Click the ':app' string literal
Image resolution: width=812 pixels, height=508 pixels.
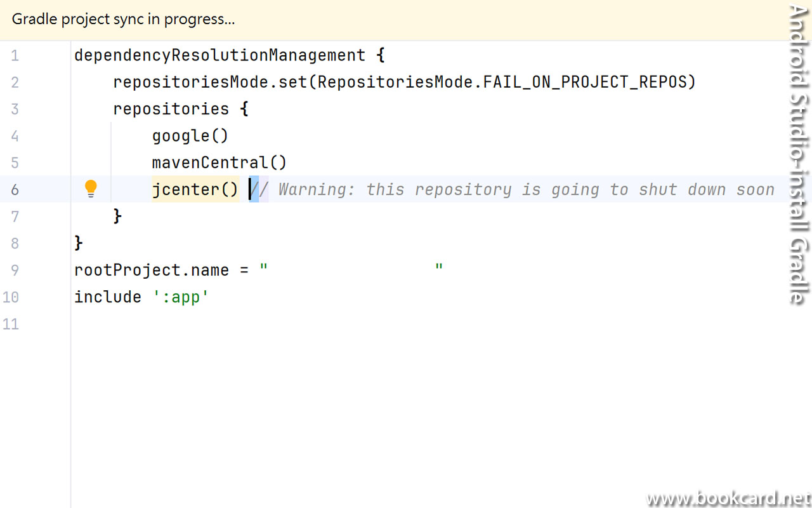click(181, 297)
